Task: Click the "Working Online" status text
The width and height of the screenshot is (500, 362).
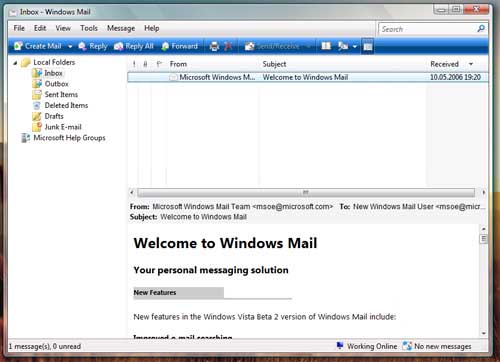Action: pos(372,347)
